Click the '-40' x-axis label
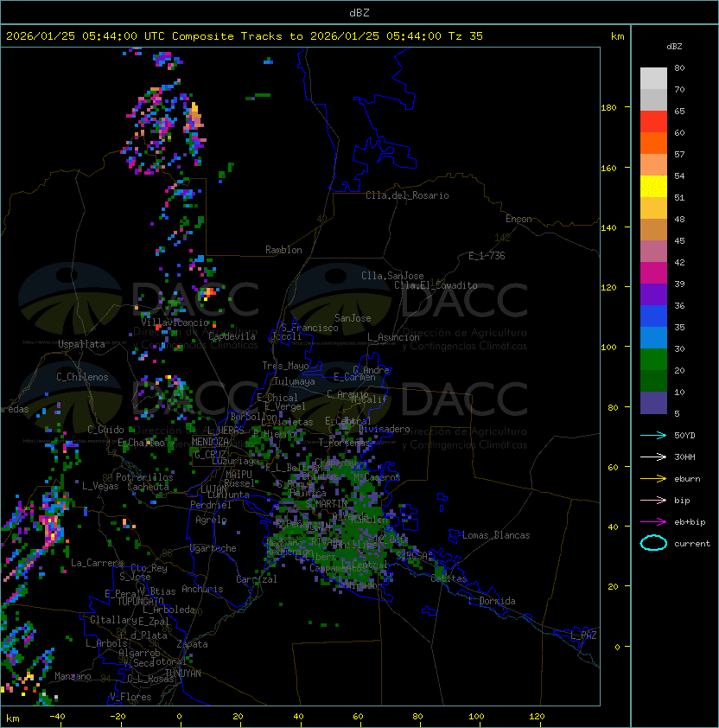The image size is (719, 728). (x=57, y=717)
